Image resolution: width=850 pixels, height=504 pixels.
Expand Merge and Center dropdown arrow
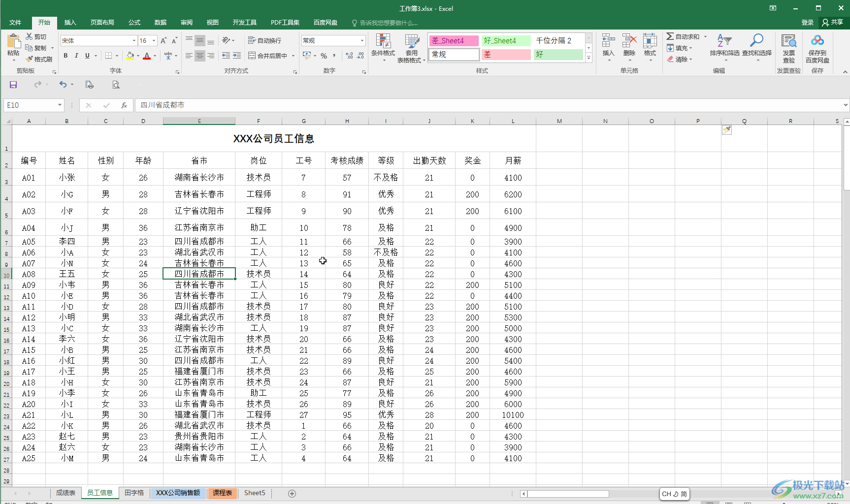[x=293, y=56]
